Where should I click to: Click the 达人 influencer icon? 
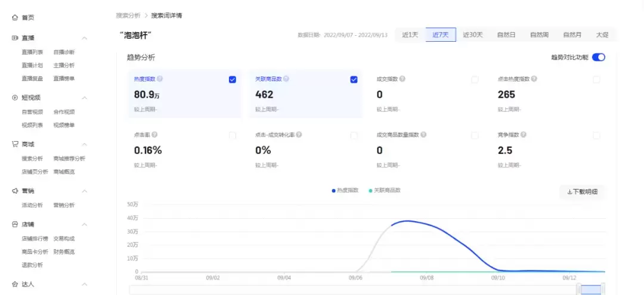point(15,284)
